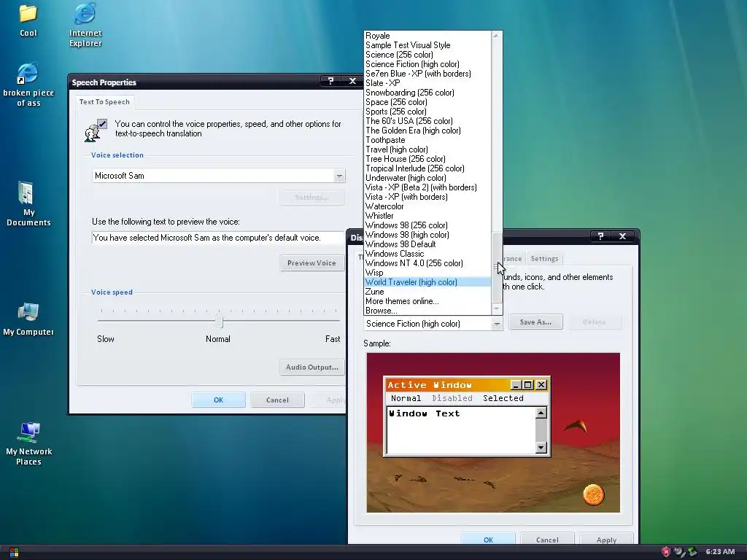Open My Network Places icon
Viewport: 747px width, 560px height.
point(28,443)
